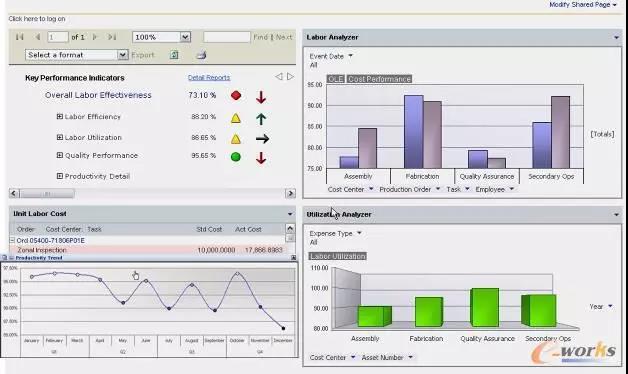Open Production Order dropdown
This screenshot has height=374, width=628.
click(x=438, y=189)
